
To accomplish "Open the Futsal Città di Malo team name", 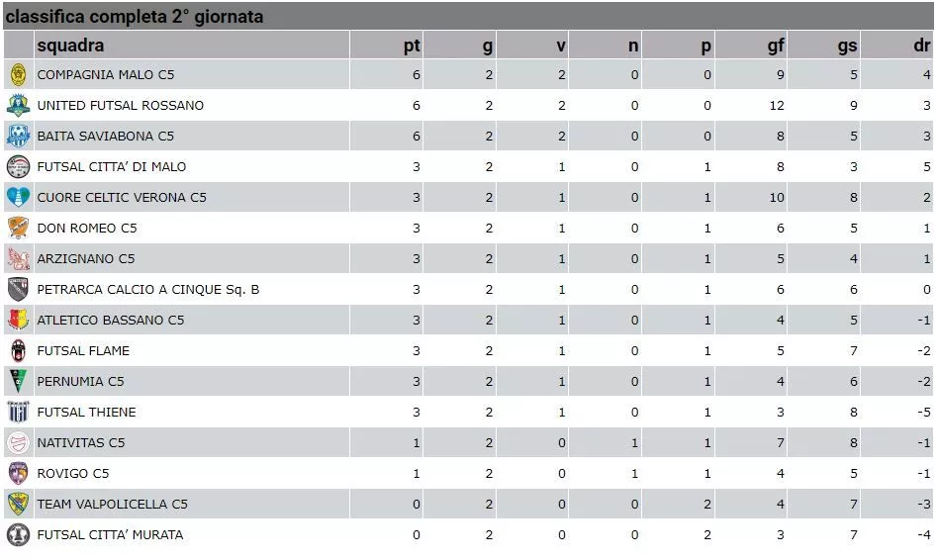I will (x=112, y=167).
